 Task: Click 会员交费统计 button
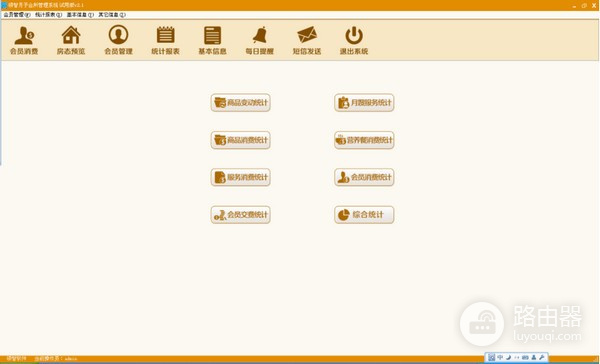pyautogui.click(x=241, y=215)
